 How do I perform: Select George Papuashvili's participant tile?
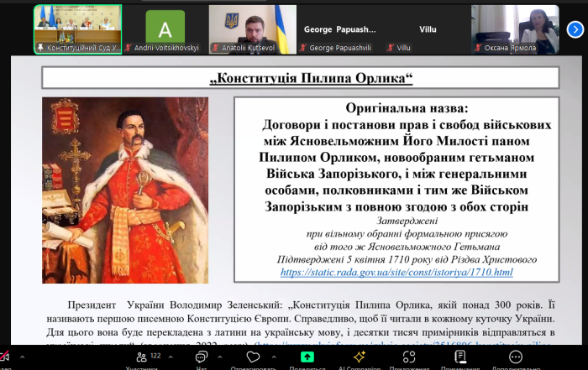point(339,29)
